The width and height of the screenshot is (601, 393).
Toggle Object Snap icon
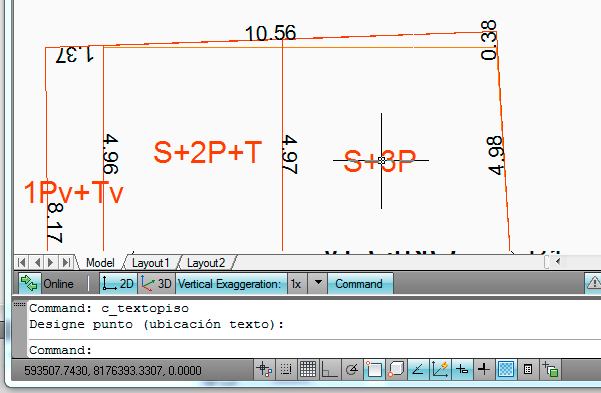374,370
